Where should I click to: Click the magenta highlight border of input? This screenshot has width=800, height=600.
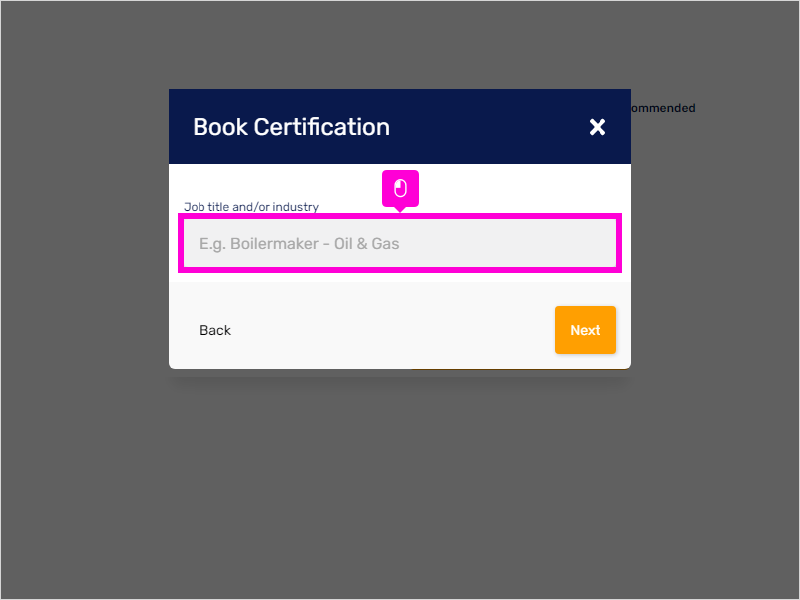pos(400,216)
